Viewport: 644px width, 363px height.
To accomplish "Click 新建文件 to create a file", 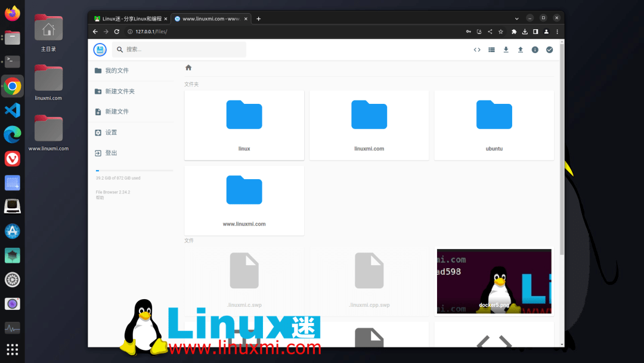I will [131, 112].
